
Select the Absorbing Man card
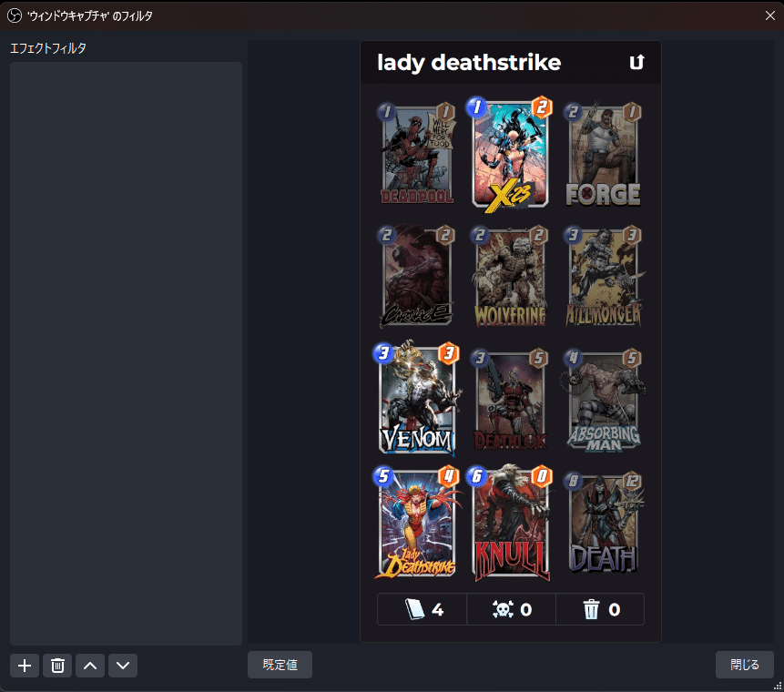pyautogui.click(x=603, y=400)
